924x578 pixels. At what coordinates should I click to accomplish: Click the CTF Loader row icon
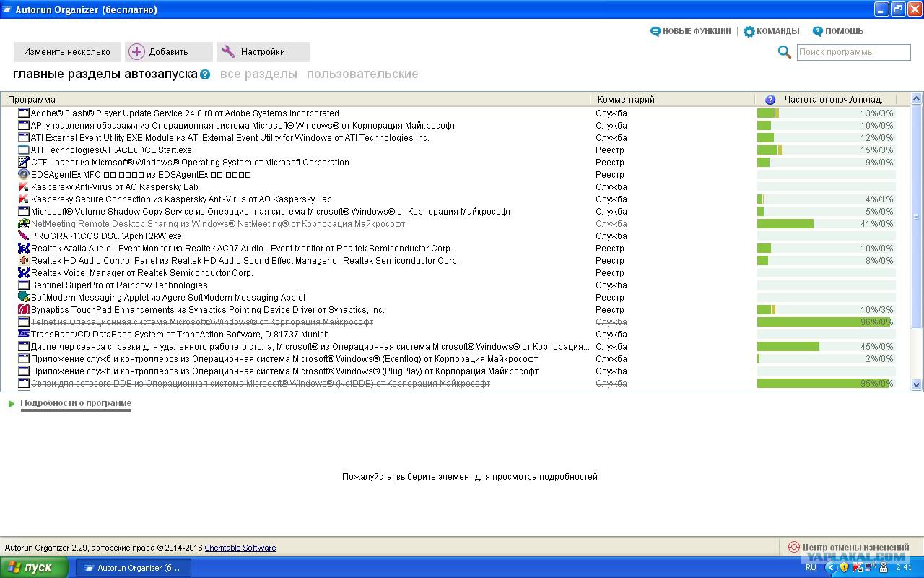pyautogui.click(x=23, y=163)
